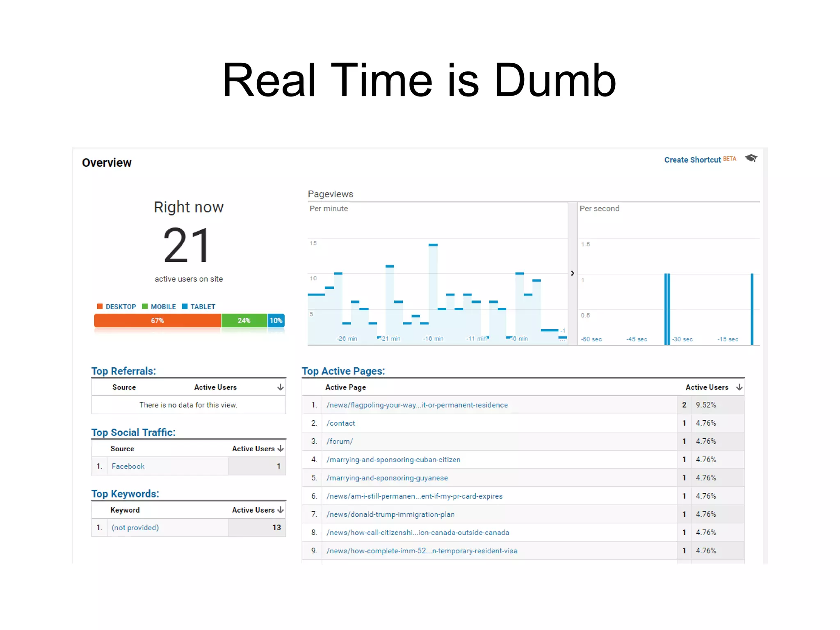The width and height of the screenshot is (840, 630).
Task: Open the /forum/ active page link
Action: [340, 442]
